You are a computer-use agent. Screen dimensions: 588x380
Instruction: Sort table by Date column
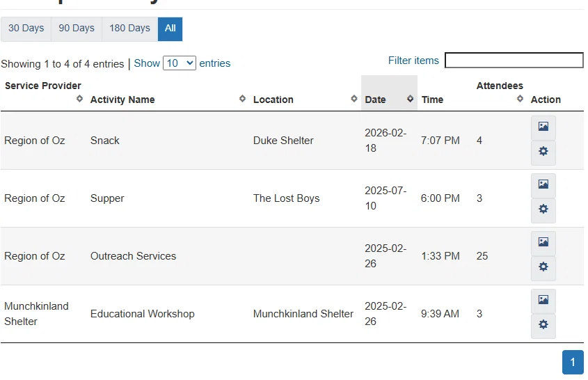(388, 100)
